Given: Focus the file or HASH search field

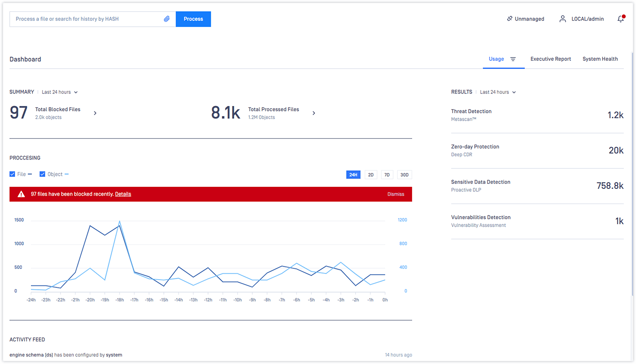Looking at the screenshot, I should [87, 19].
